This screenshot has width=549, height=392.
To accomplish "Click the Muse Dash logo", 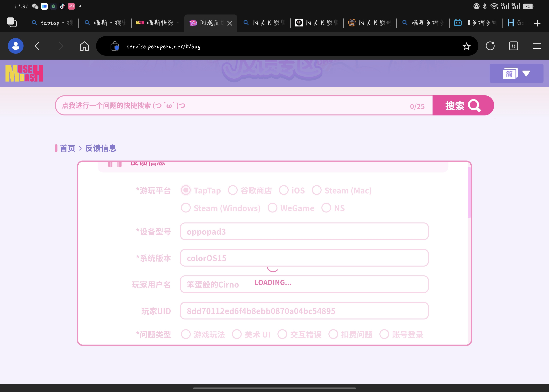I will pos(24,73).
